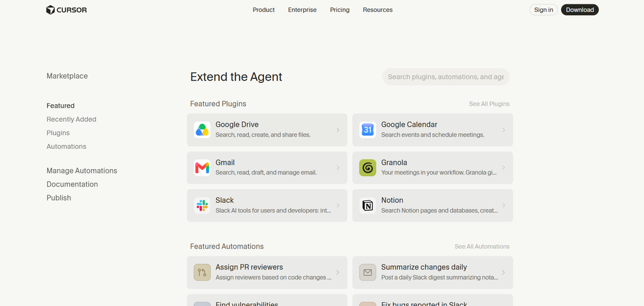Open the Granola plugin icon
Image resolution: width=644 pixels, height=306 pixels.
(367, 168)
